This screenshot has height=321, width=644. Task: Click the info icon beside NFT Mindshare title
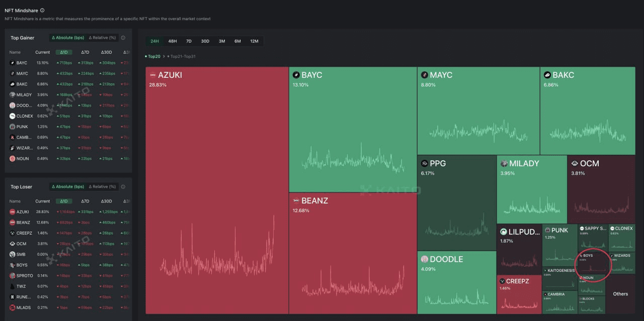tap(42, 10)
